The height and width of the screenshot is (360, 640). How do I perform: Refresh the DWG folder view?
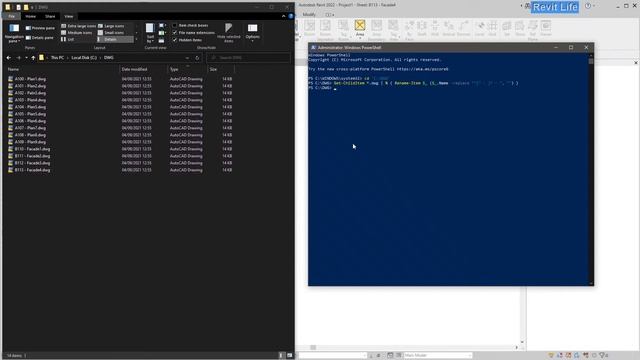pyautogui.click(x=197, y=58)
